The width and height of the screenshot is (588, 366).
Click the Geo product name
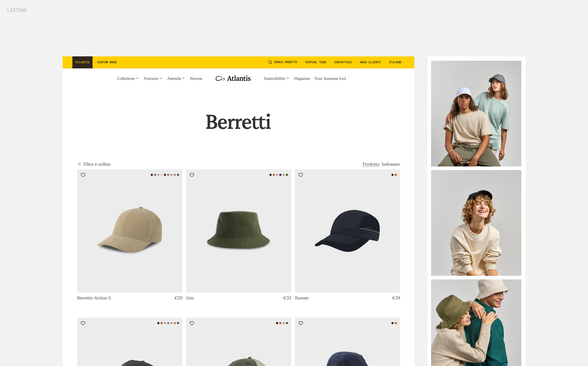coord(190,298)
